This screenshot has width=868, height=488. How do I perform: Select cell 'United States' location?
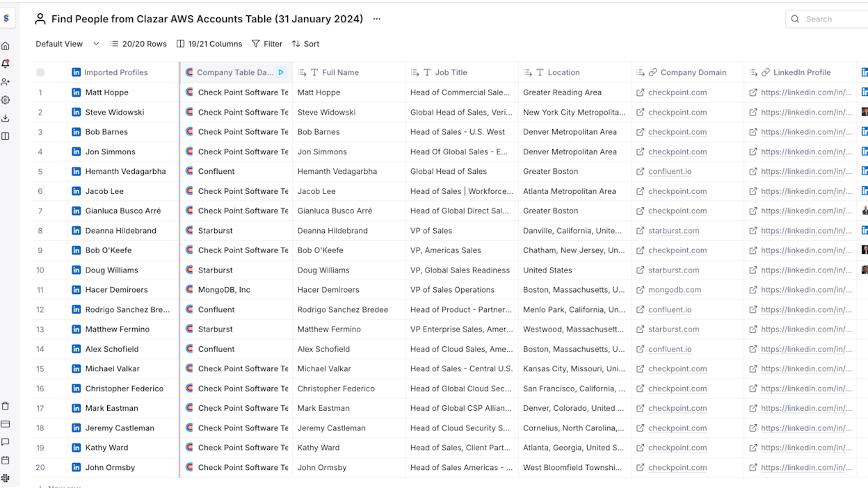point(574,270)
